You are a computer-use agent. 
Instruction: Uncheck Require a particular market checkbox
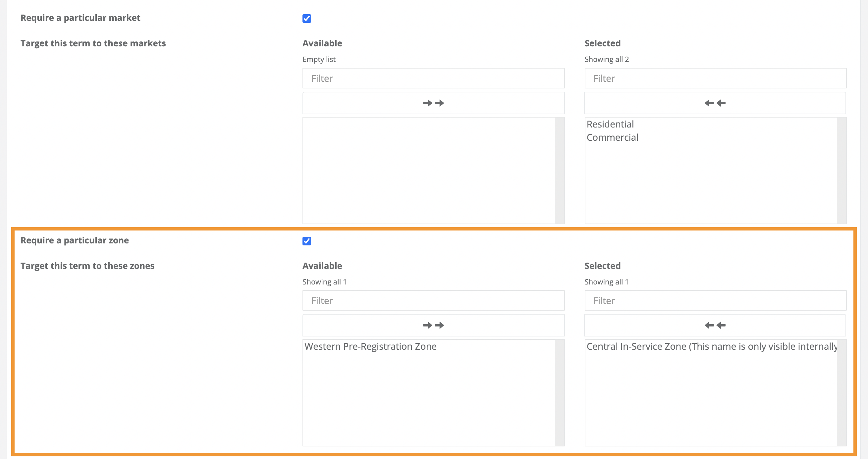307,19
